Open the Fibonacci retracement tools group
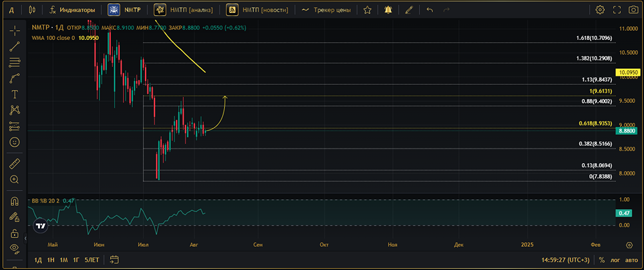The height and width of the screenshot is (270, 644). (15, 62)
